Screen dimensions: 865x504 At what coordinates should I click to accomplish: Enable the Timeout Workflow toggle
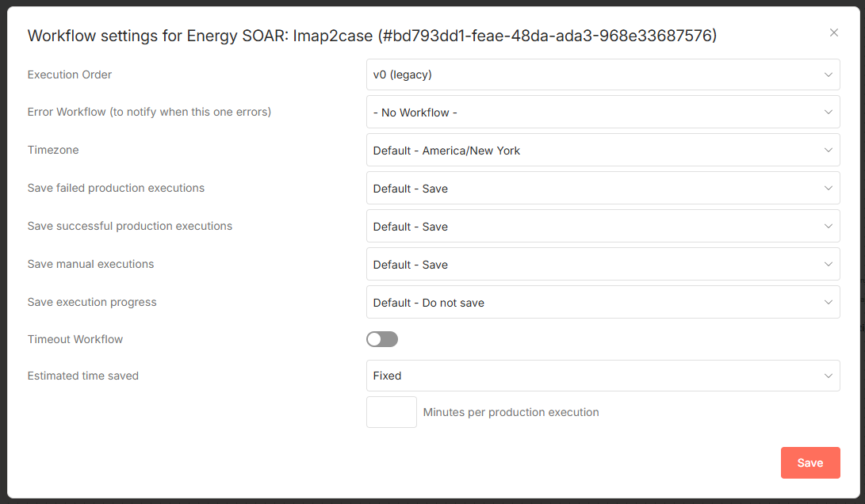point(381,339)
